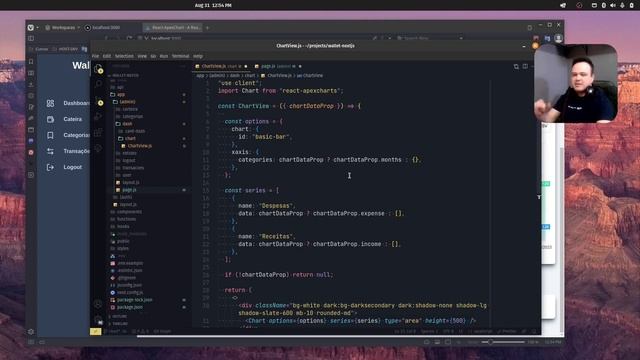This screenshot has width=640, height=360.
Task: Open the File menu
Action: pos(96,56)
